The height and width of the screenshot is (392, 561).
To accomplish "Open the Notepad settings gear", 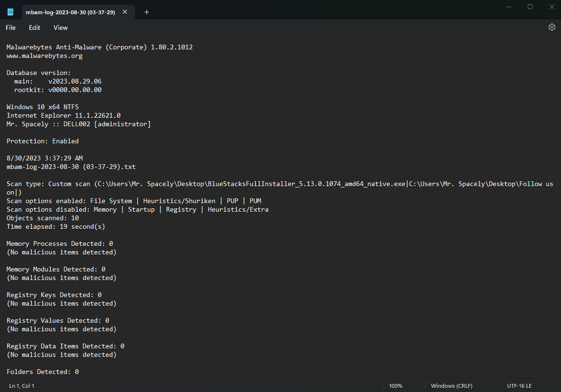I will coord(552,27).
